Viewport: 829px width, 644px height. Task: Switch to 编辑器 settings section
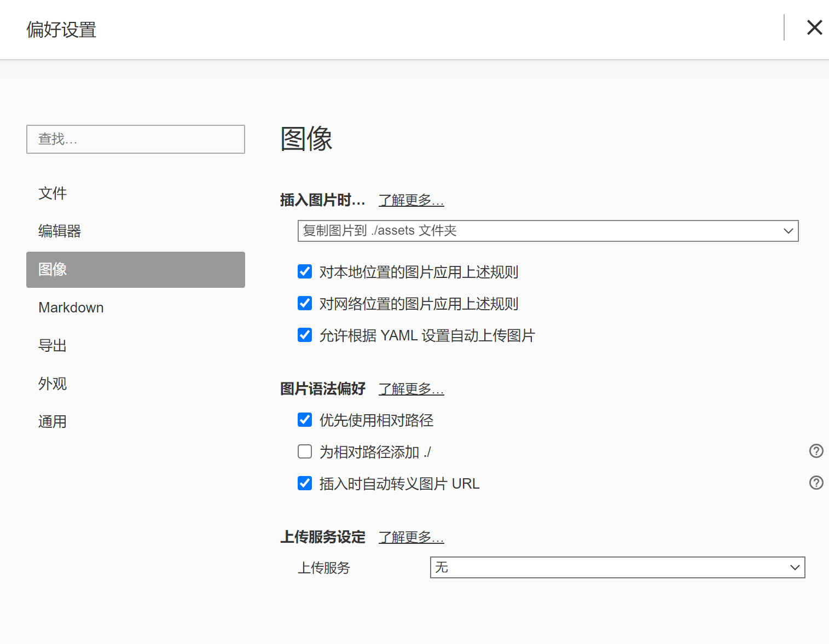pyautogui.click(x=60, y=231)
